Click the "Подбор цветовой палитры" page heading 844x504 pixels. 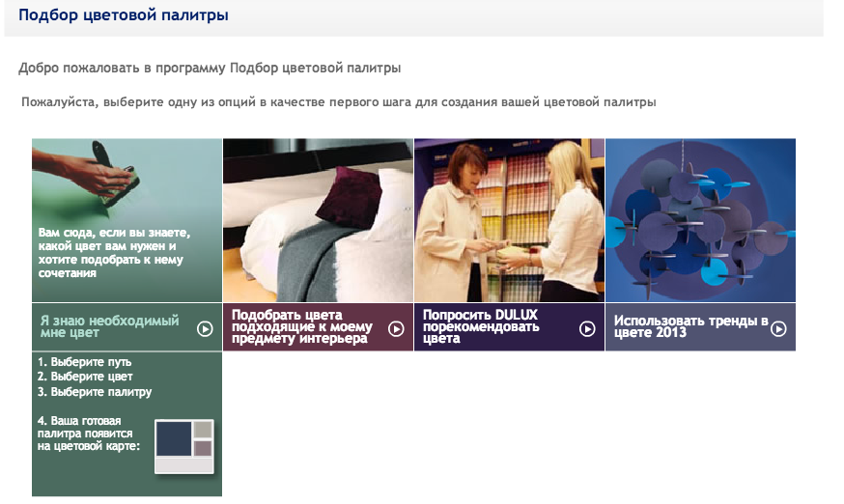click(124, 16)
